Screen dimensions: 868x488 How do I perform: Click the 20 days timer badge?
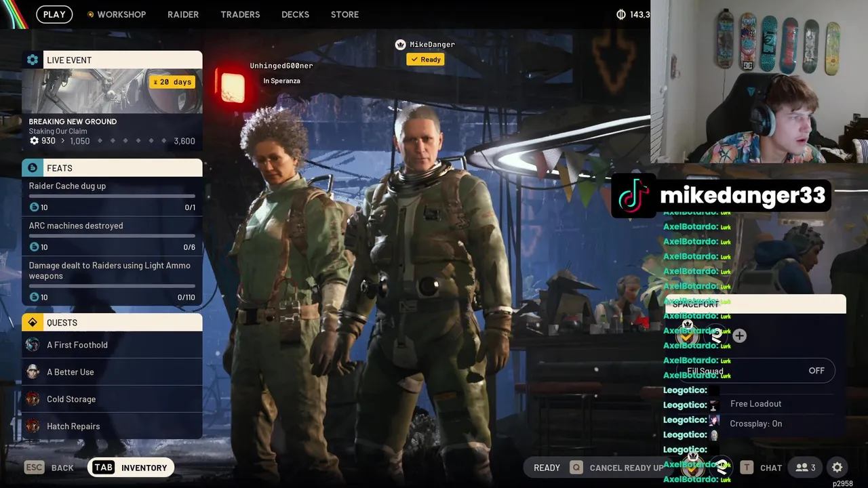pos(172,82)
